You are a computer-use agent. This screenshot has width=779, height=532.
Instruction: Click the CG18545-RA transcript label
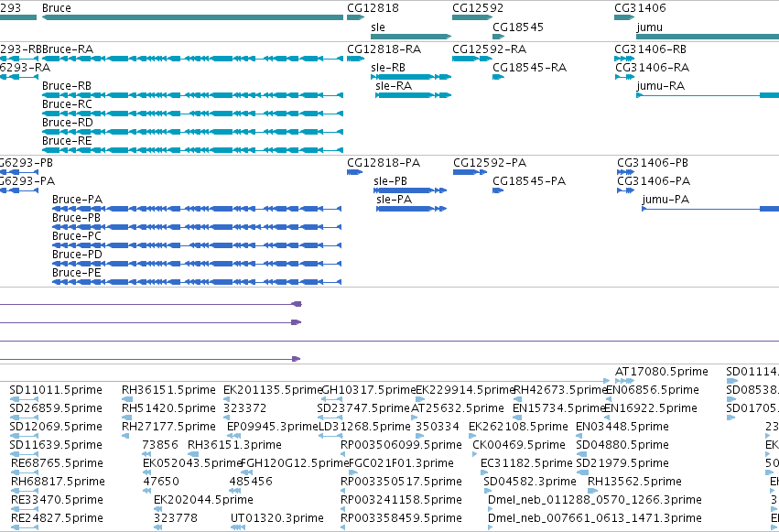click(530, 68)
